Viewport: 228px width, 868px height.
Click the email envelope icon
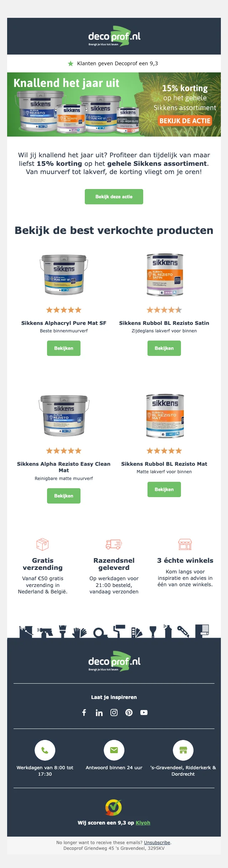click(x=114, y=750)
